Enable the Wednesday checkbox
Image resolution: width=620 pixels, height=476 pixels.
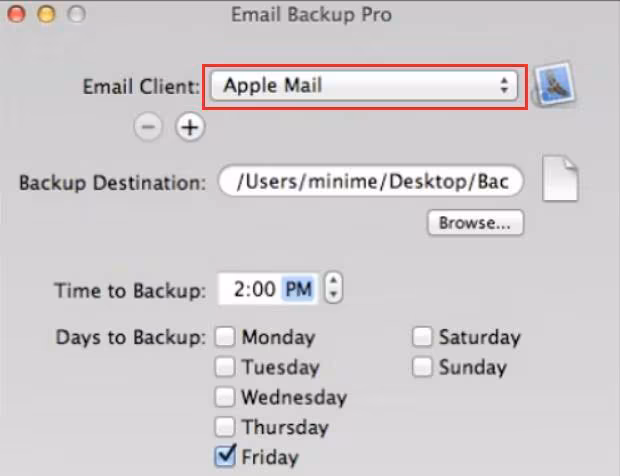point(225,397)
